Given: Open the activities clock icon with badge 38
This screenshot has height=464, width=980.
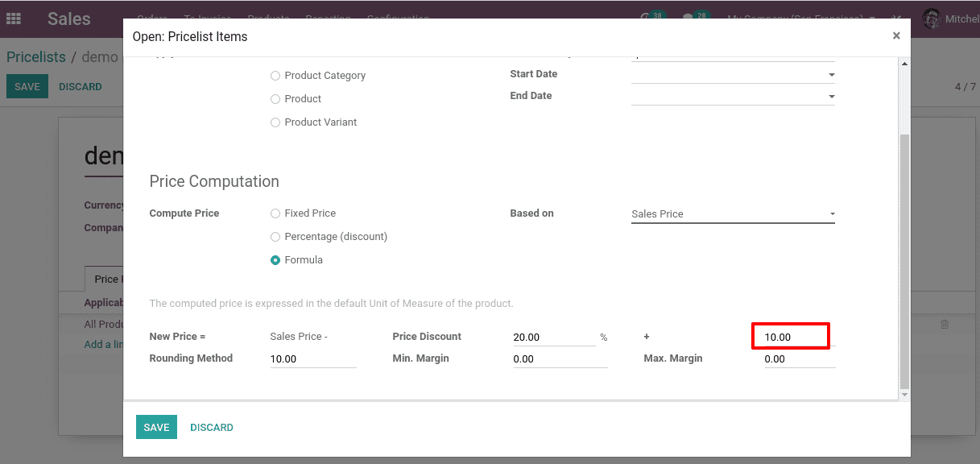Looking at the screenshot, I should coord(652,17).
